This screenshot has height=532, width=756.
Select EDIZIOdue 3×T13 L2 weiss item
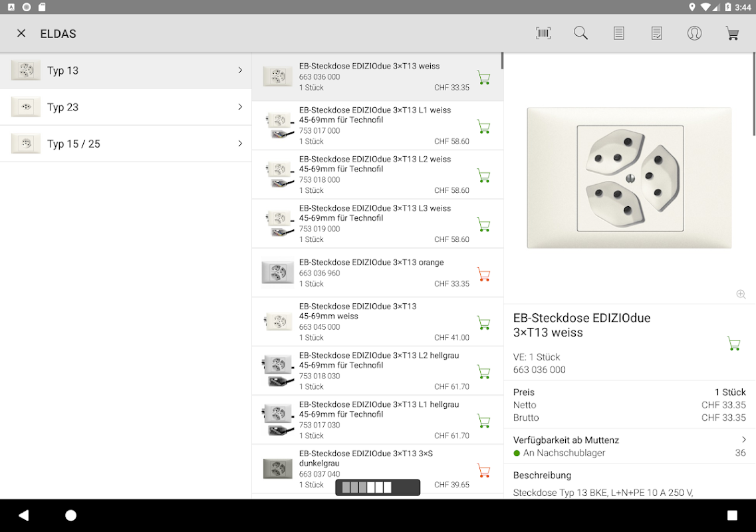point(378,175)
